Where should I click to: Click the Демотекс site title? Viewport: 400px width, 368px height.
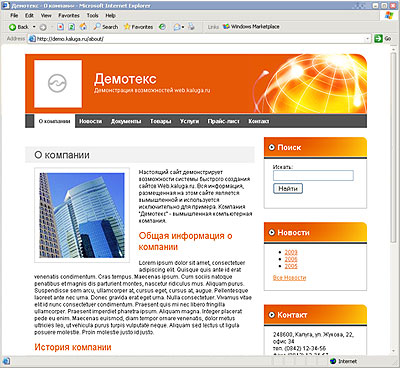[125, 79]
